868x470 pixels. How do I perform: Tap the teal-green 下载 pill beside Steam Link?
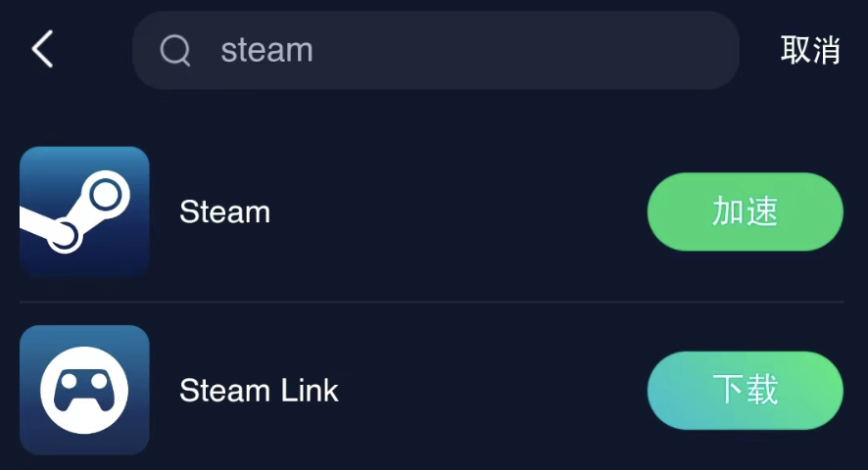[x=746, y=391]
